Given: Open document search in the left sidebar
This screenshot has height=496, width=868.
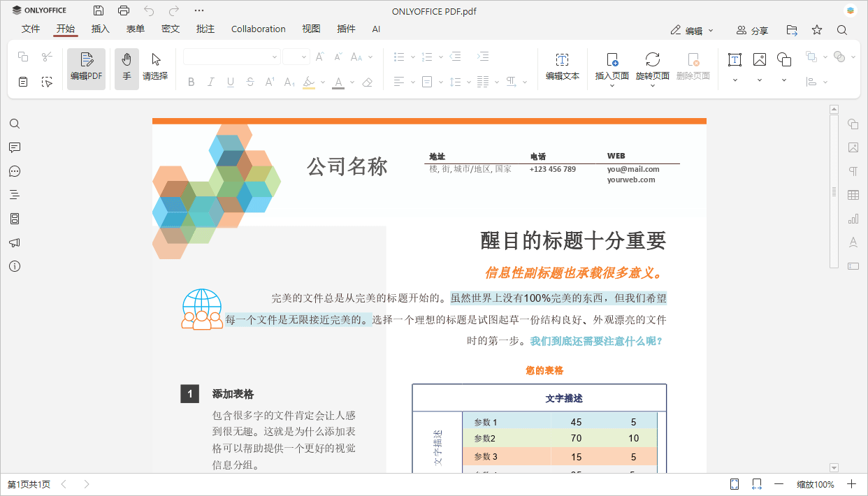Looking at the screenshot, I should point(15,124).
